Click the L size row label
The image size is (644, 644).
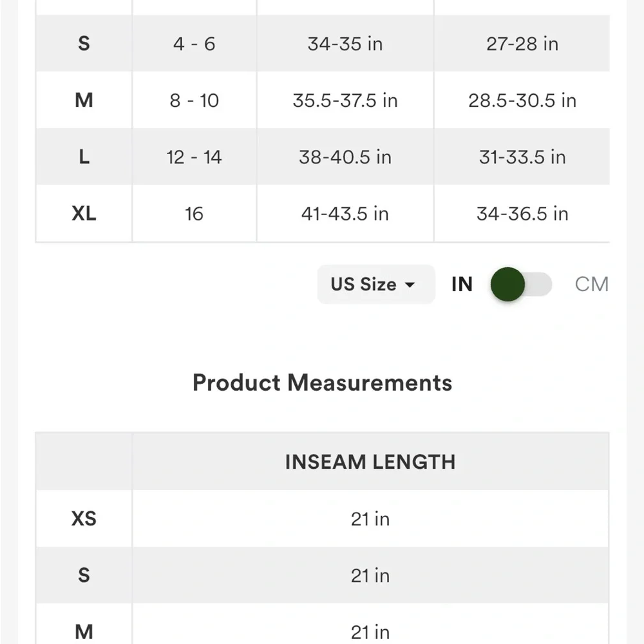(x=84, y=157)
